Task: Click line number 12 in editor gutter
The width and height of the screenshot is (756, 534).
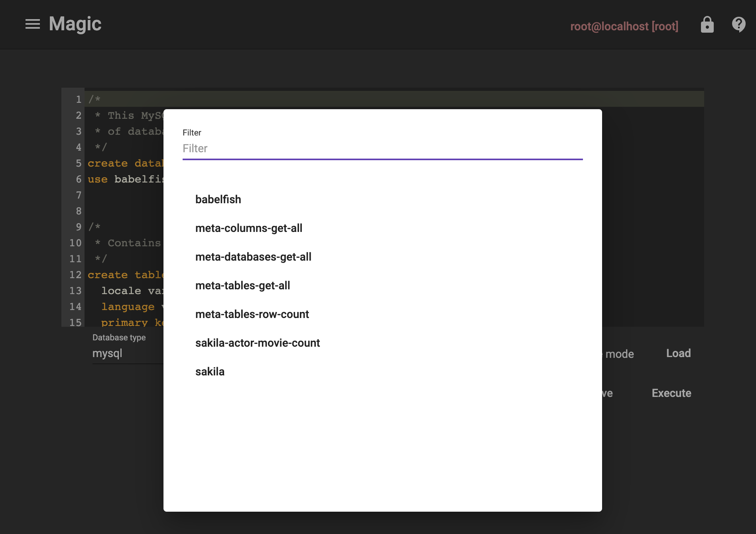Action: tap(75, 275)
